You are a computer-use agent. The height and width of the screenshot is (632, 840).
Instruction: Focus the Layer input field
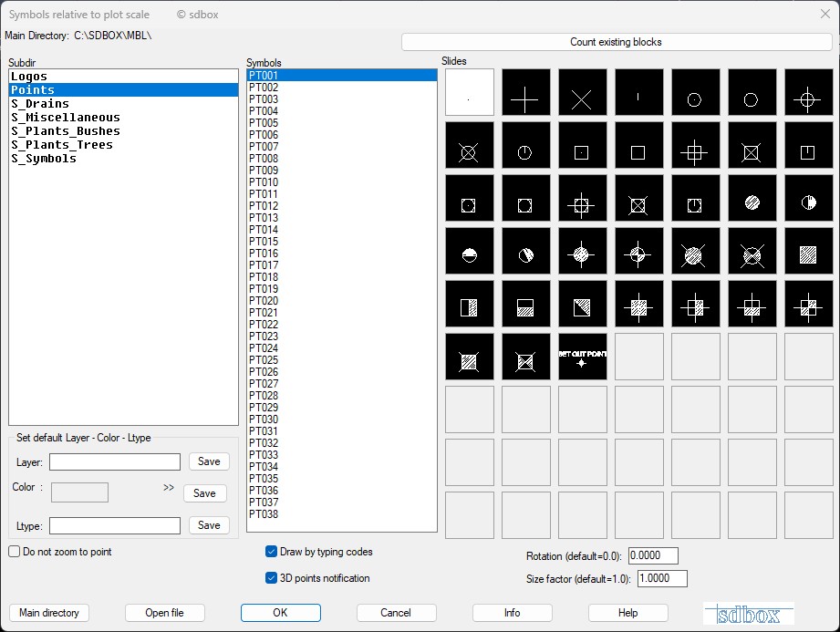[115, 461]
